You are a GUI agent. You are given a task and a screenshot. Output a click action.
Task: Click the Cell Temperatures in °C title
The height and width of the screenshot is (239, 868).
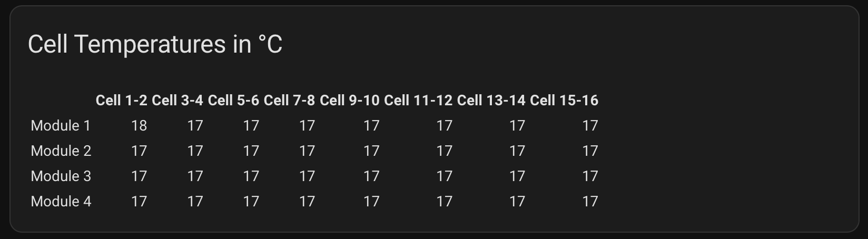click(155, 44)
